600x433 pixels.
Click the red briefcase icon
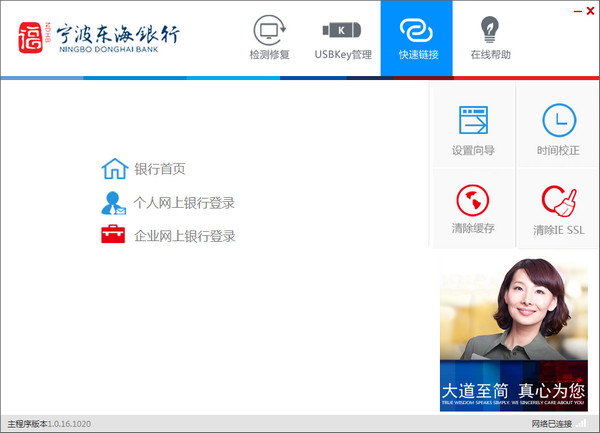pos(113,234)
